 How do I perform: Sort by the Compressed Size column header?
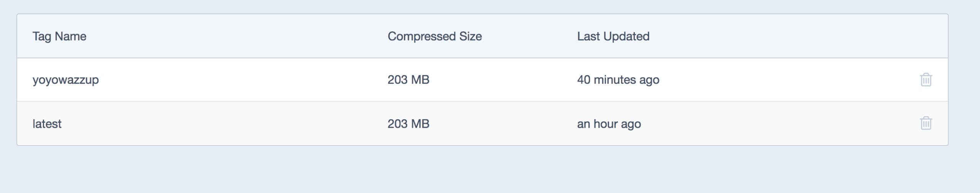tap(434, 36)
